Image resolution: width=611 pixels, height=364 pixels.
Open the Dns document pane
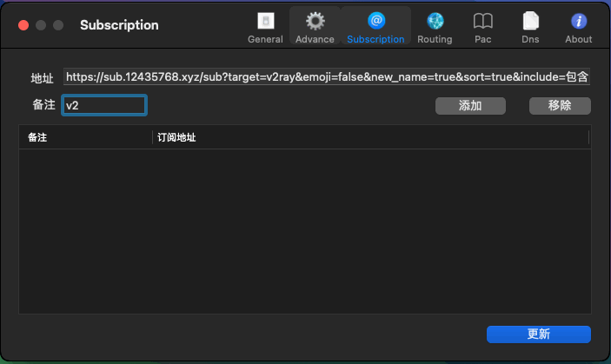click(530, 27)
